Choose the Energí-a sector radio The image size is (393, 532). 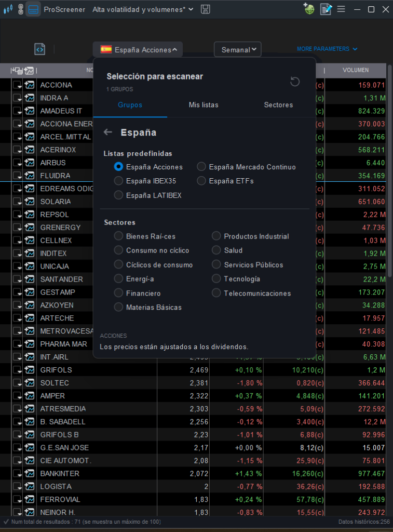tap(118, 278)
